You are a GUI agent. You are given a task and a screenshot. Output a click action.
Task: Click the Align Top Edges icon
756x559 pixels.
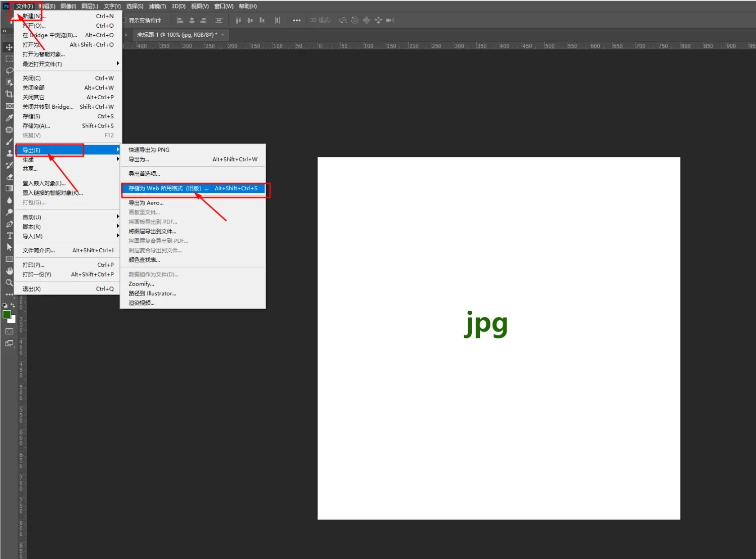[x=238, y=20]
